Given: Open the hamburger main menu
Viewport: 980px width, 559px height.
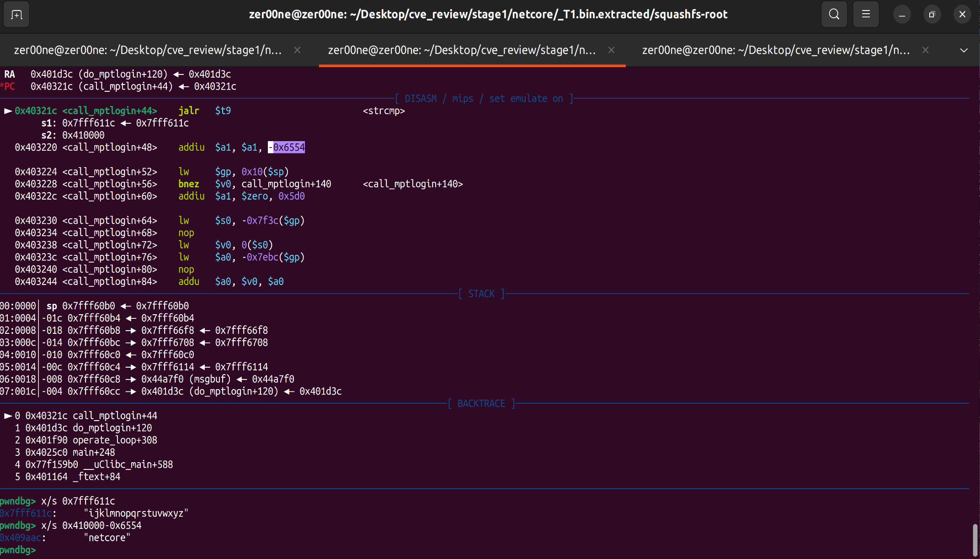Looking at the screenshot, I should (866, 15).
